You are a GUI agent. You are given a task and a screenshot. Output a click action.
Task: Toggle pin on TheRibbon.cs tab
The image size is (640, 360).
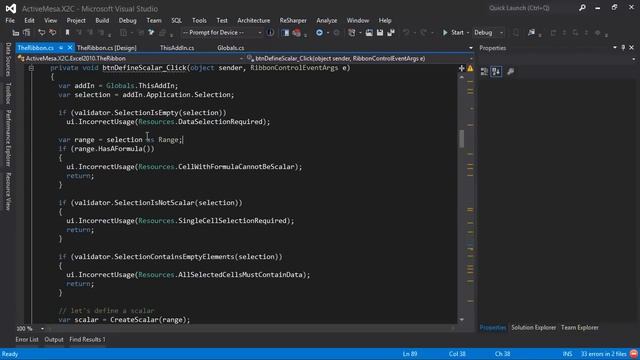click(x=61, y=48)
